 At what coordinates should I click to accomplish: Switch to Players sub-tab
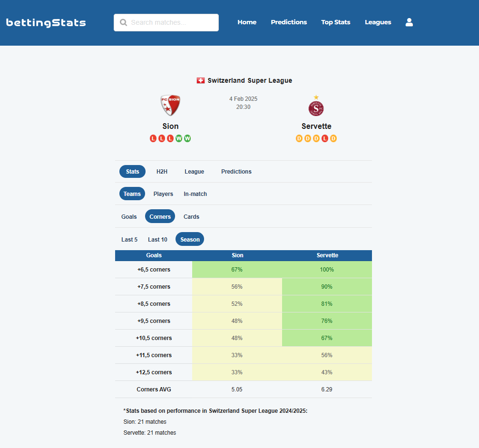click(163, 194)
